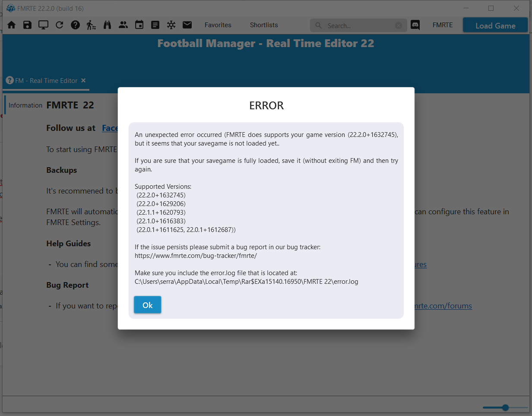Screen dimensions: 532x416
Task: Click the Refresh circular arrow icon
Action: point(60,25)
